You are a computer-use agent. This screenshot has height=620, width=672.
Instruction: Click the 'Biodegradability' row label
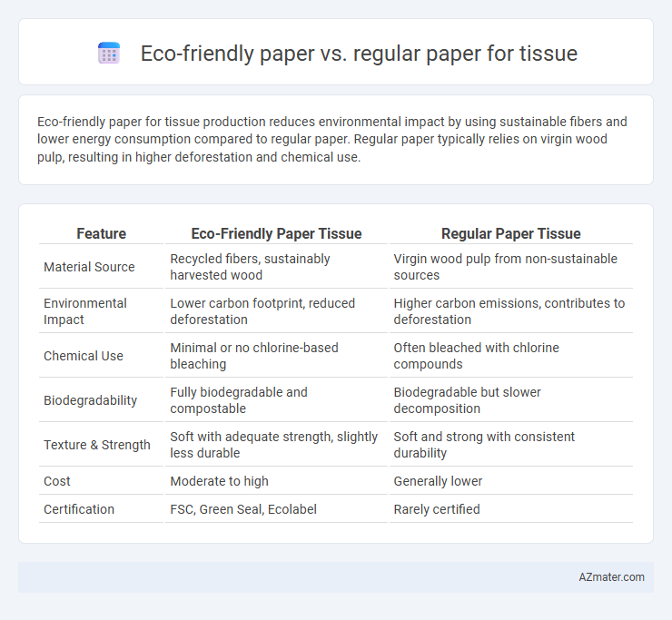91,400
